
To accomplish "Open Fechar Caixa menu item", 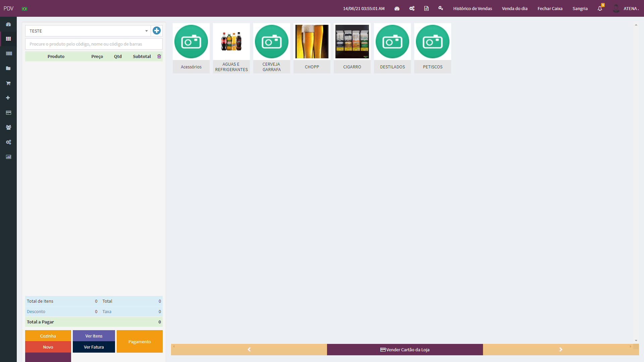I will pos(550,8).
